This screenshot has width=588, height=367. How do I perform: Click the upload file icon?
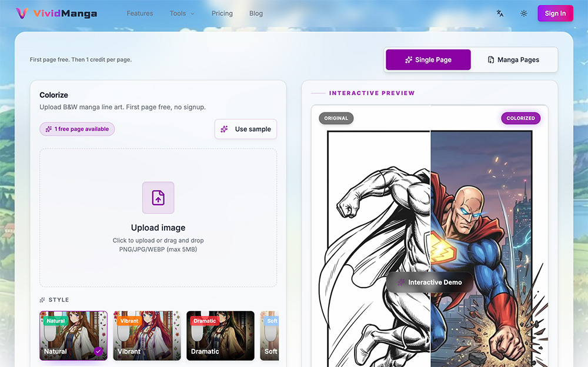158,198
